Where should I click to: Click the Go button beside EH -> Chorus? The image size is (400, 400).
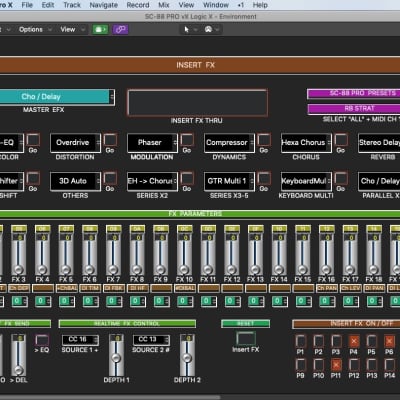pos(187,179)
